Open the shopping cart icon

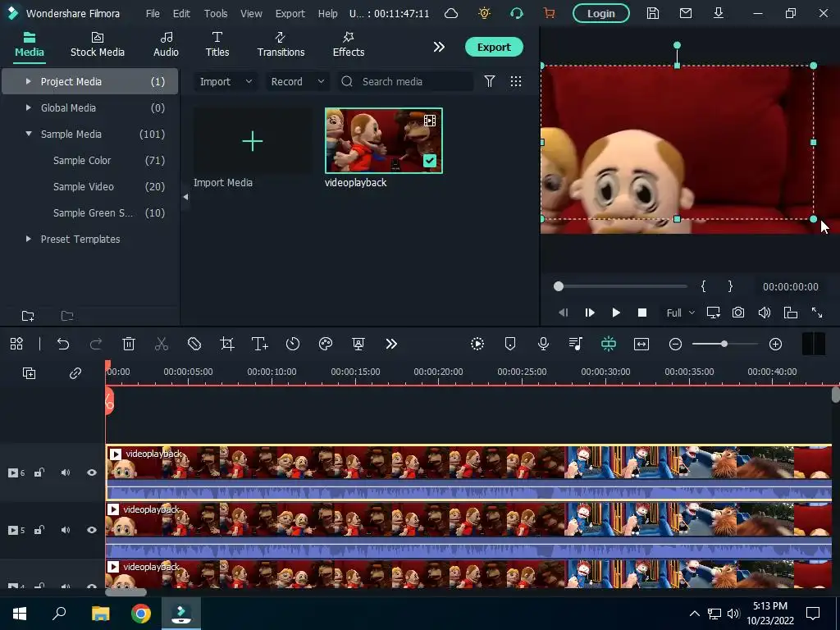coord(549,13)
